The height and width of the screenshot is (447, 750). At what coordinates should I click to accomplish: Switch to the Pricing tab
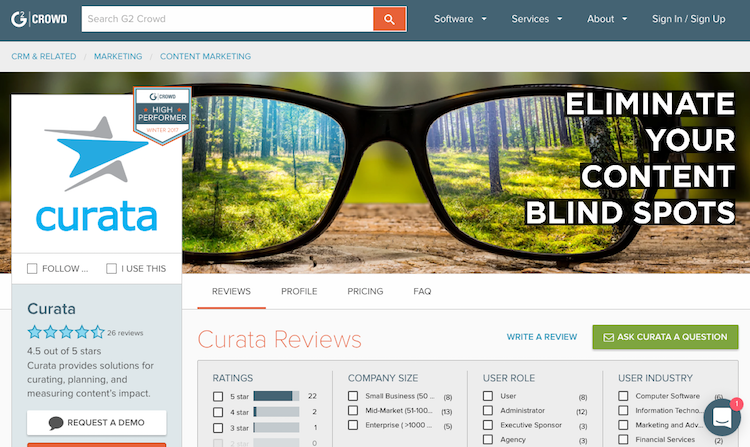point(365,292)
